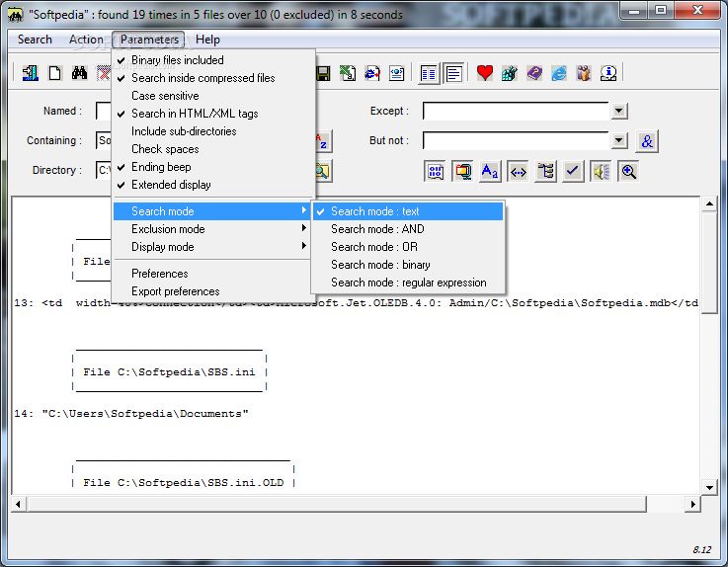Image resolution: width=728 pixels, height=567 pixels.
Task: Open the Internet Explorer toolbar icon
Action: click(x=559, y=73)
